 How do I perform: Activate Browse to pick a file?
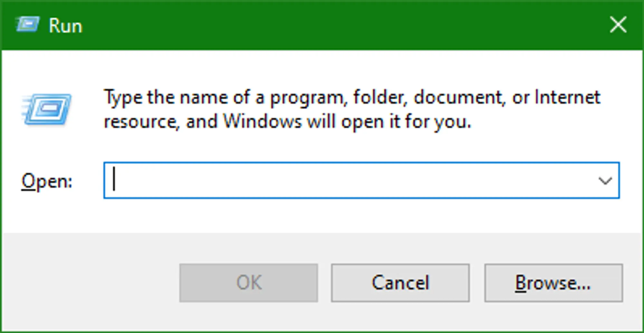pyautogui.click(x=553, y=283)
